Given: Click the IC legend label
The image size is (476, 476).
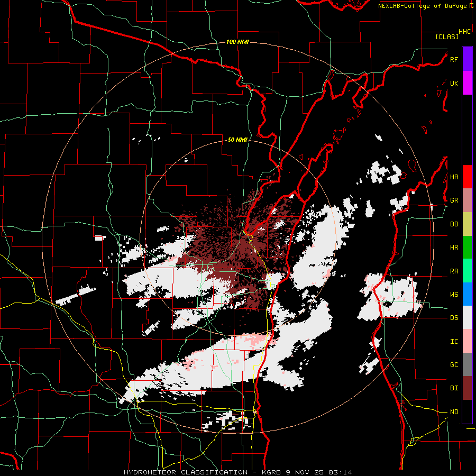Looking at the screenshot, I should (x=454, y=342).
